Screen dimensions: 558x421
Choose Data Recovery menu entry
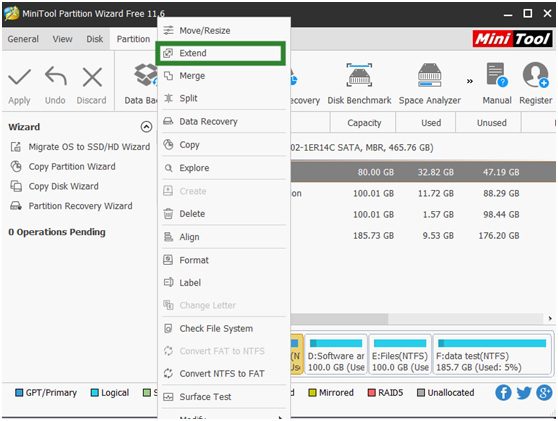click(223, 121)
